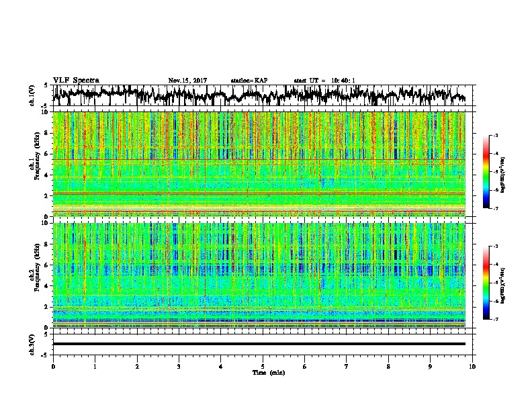Click the ch.1 voltage waveform trace
Image resolution: width=532 pixels, height=411 pixels.
pyautogui.click(x=259, y=95)
